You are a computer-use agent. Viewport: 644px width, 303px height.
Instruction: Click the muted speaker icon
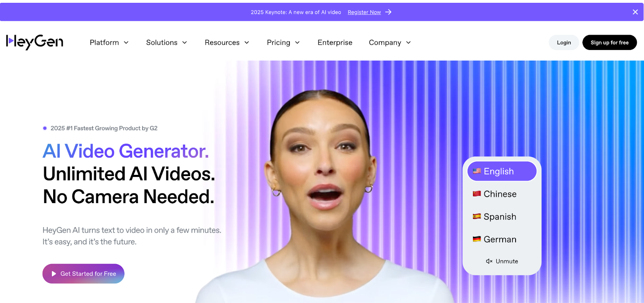pyautogui.click(x=489, y=261)
